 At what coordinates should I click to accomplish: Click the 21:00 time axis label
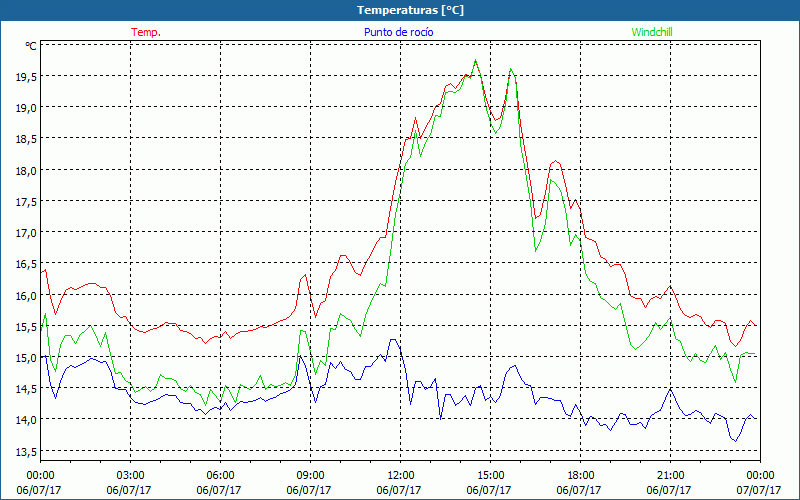pos(670,476)
